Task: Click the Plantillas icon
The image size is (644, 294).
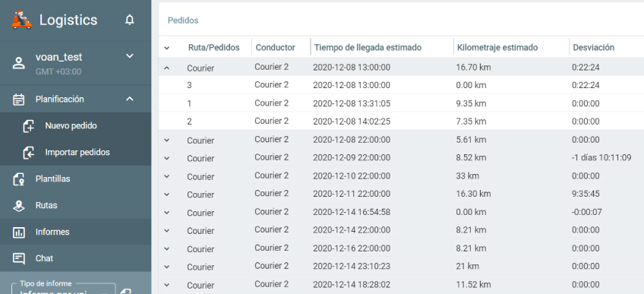Action: pos(18,179)
